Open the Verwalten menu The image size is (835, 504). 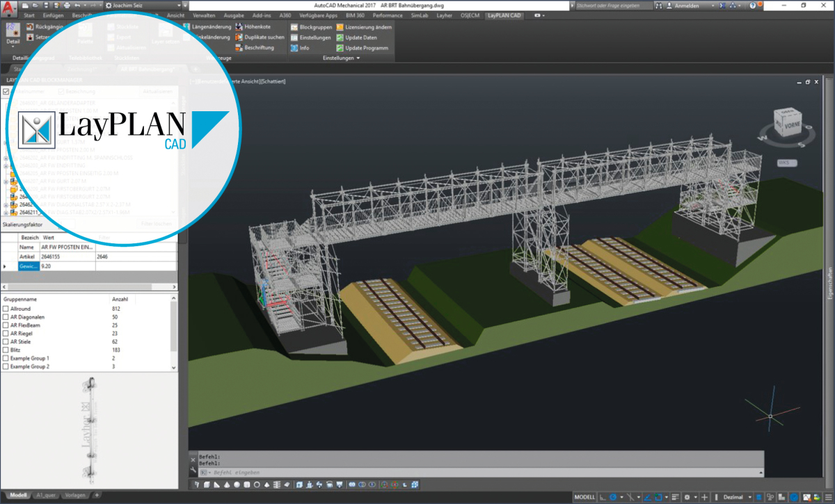pos(205,15)
